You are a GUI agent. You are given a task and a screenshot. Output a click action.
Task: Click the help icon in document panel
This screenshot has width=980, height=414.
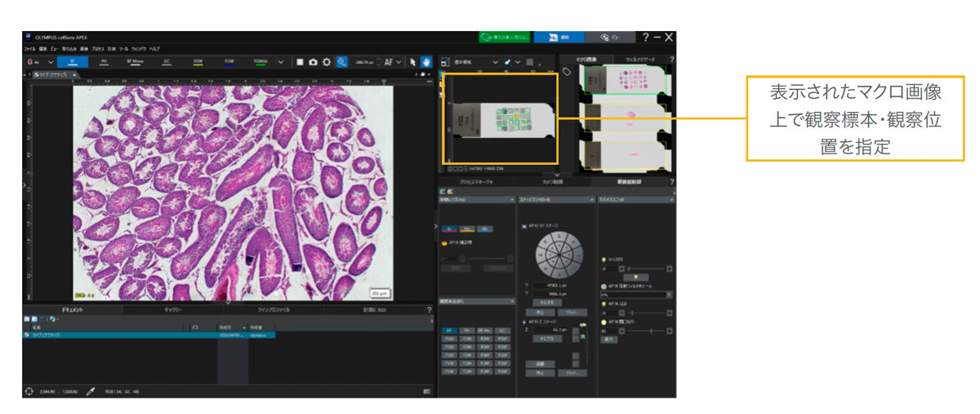point(430,310)
